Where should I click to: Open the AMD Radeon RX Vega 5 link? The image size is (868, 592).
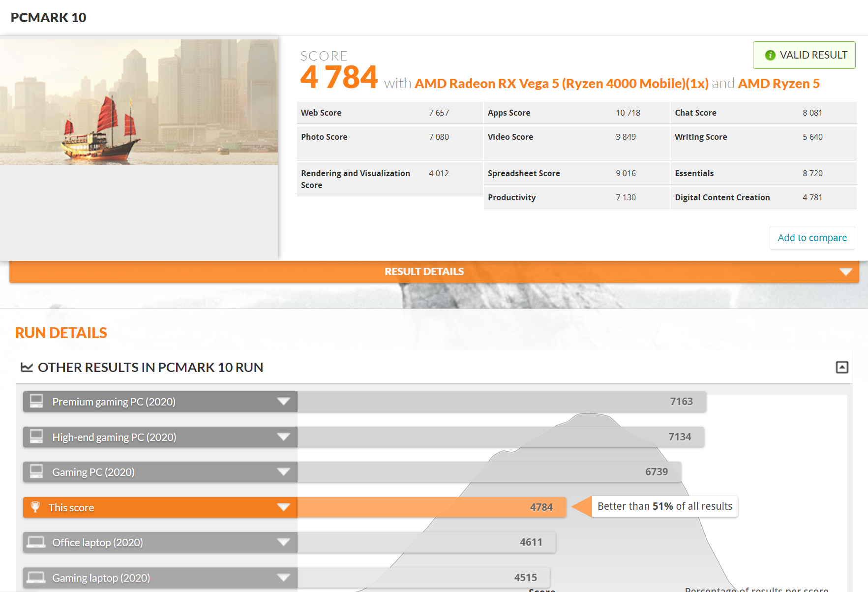[561, 84]
